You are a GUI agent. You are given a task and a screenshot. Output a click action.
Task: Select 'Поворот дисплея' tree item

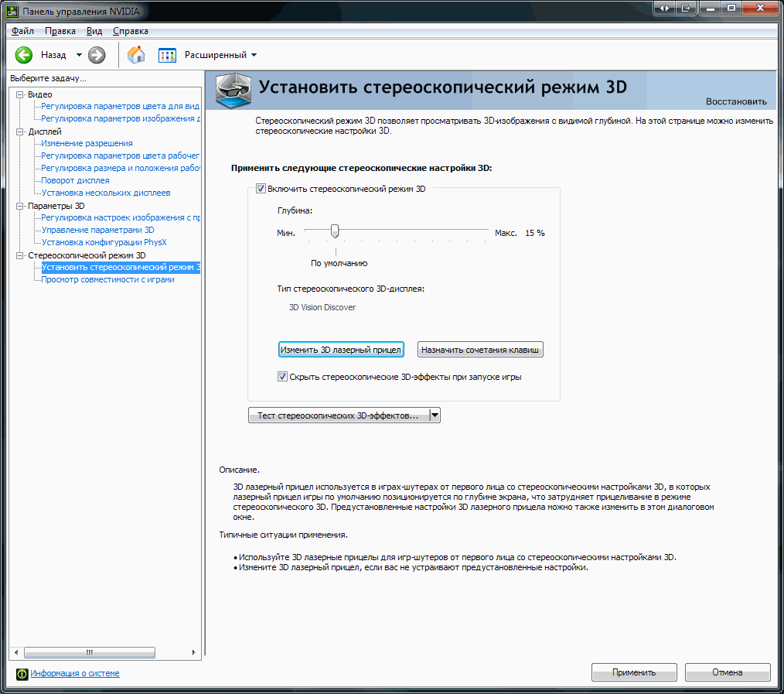[76, 180]
